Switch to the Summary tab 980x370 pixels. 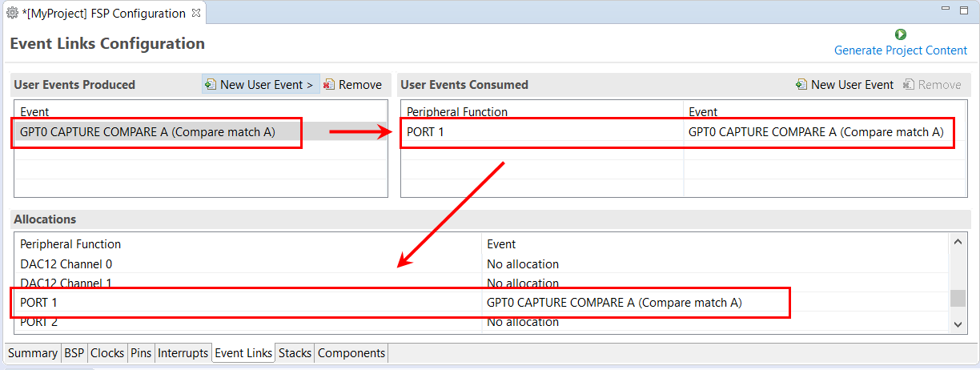[x=33, y=353]
